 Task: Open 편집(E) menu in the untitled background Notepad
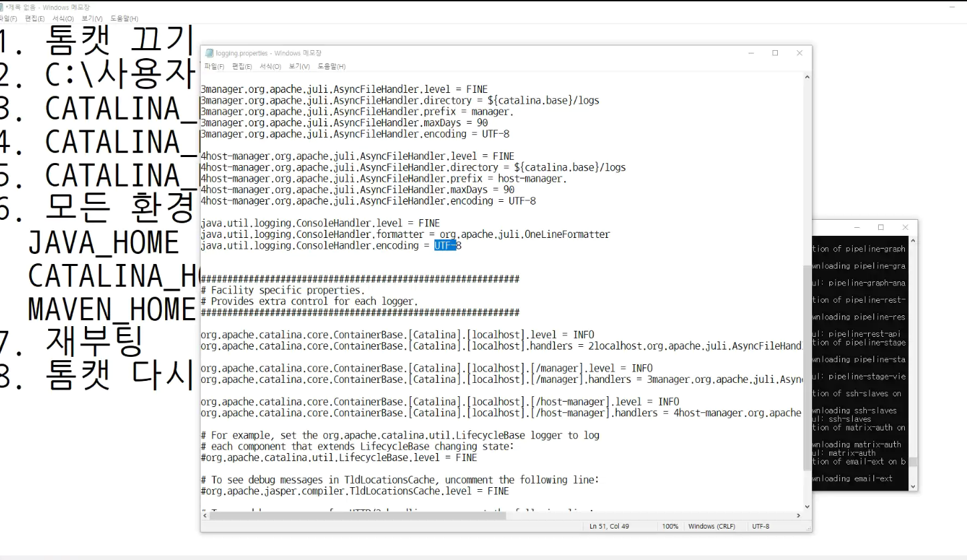click(35, 19)
